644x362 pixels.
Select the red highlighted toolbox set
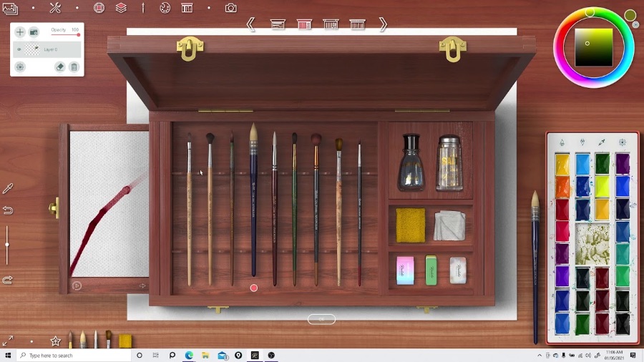pyautogui.click(x=304, y=24)
